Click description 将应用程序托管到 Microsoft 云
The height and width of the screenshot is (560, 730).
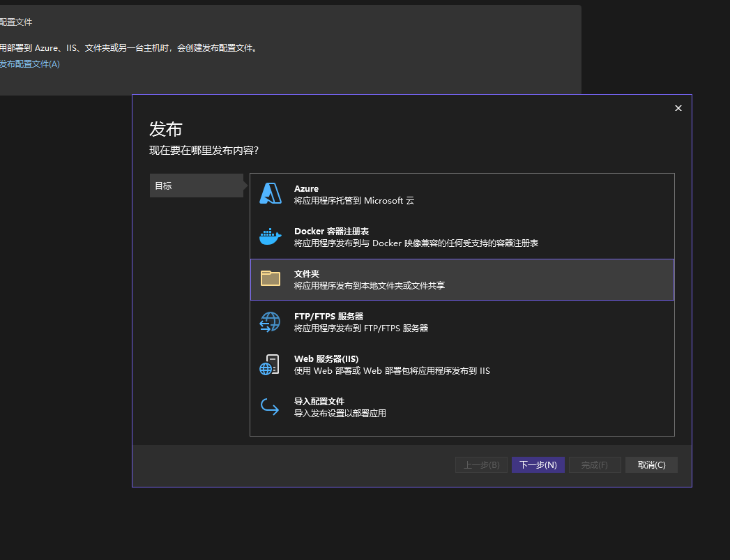tap(353, 201)
